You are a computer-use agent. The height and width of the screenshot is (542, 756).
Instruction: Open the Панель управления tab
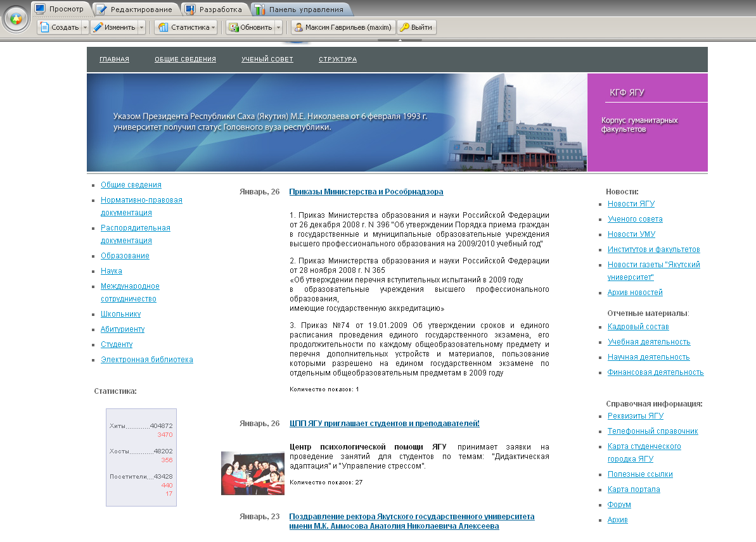(301, 9)
